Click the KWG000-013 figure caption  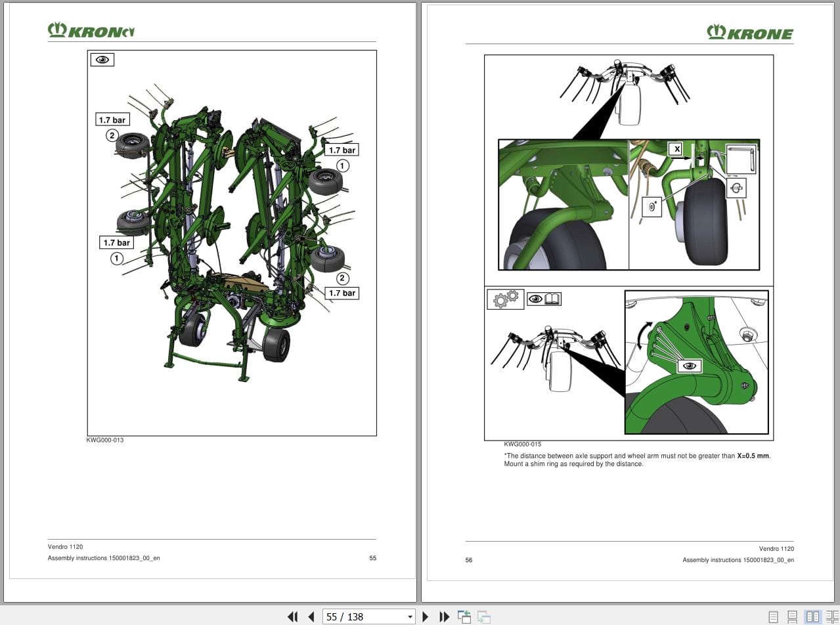point(105,440)
